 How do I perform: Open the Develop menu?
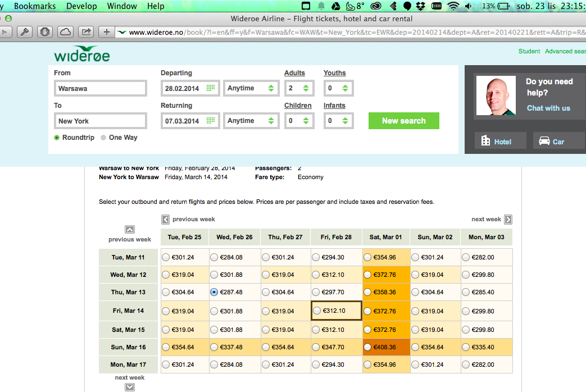(81, 6)
